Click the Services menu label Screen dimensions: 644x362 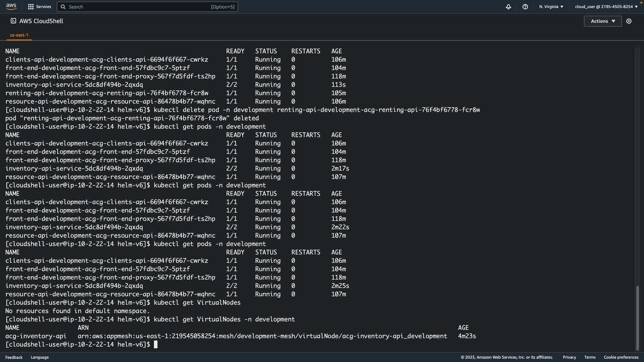point(44,7)
